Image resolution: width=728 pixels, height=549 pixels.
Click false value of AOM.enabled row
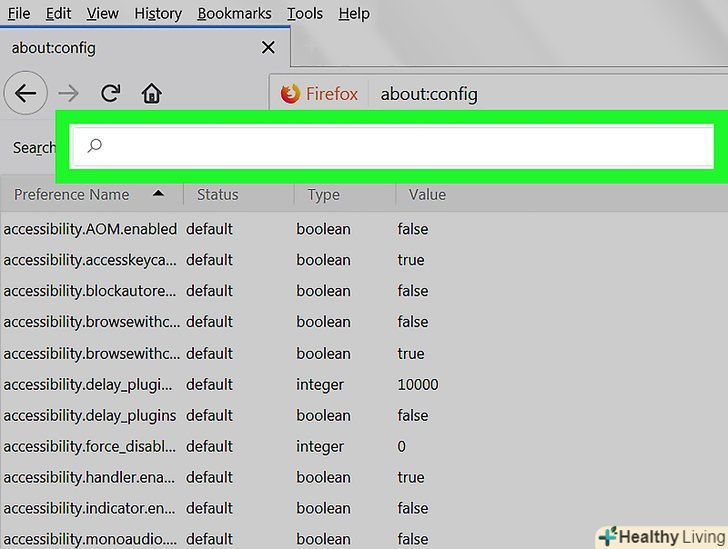(x=413, y=229)
